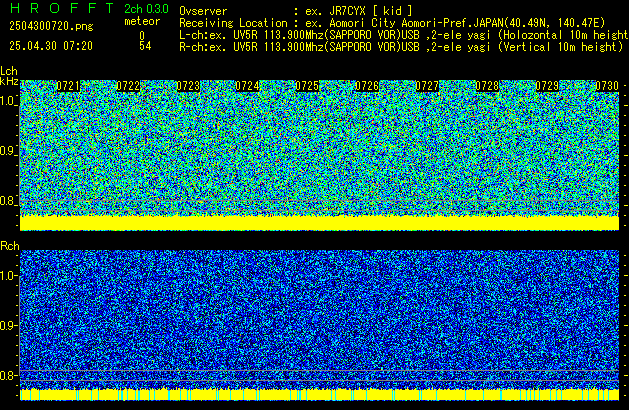Click the L-ch receiver description line
Viewport: 629px width, 410px height.
click(404, 35)
